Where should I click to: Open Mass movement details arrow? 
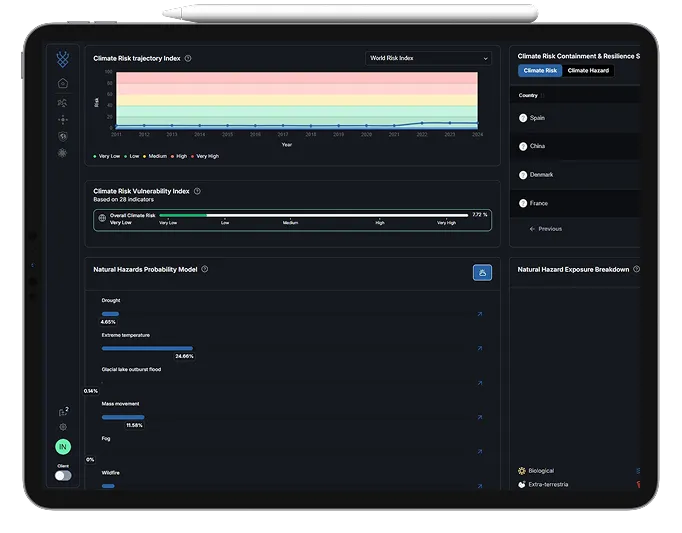[x=480, y=417]
